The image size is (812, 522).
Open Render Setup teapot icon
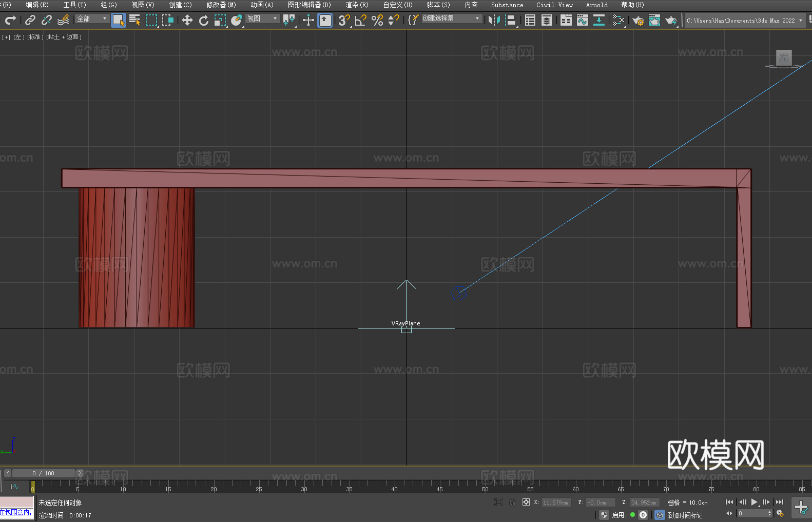click(638, 20)
